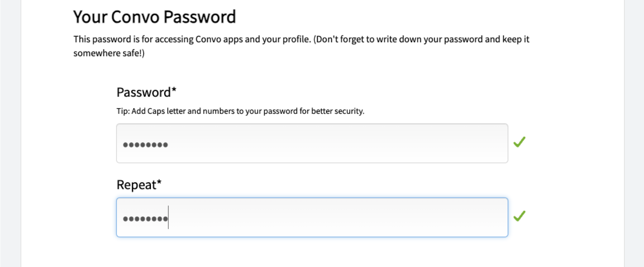Focus the empty area of the Repeat field
This screenshot has width=644, height=267.
pyautogui.click(x=329, y=218)
